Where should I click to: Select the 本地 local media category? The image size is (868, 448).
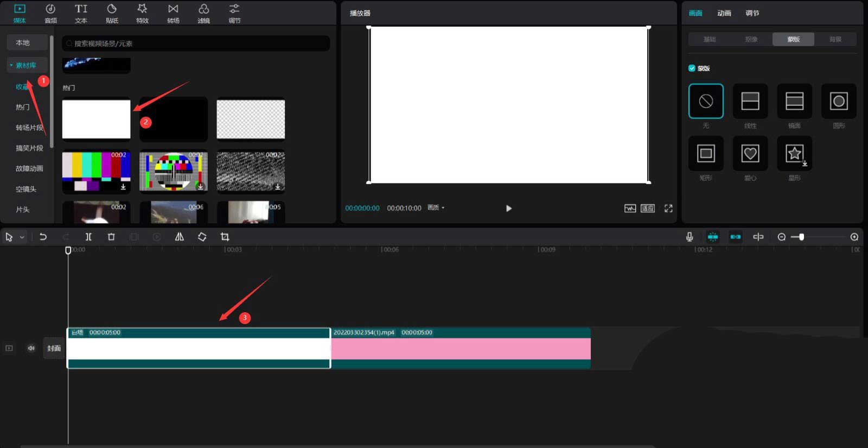(x=27, y=42)
